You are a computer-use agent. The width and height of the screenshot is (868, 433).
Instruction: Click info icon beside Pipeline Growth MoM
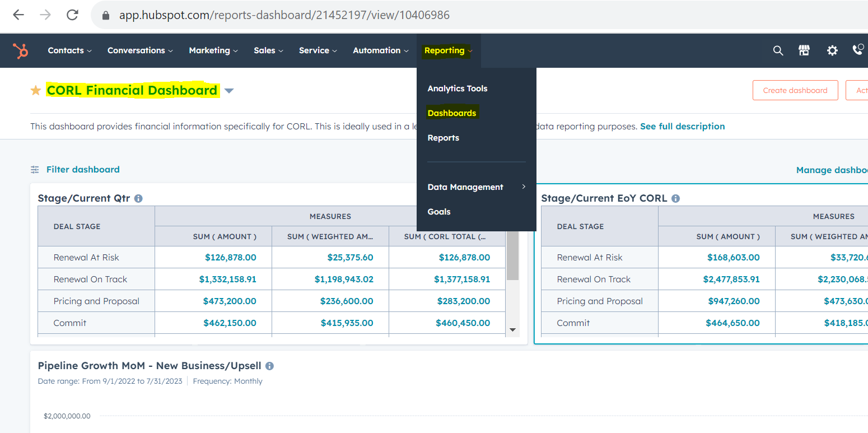(269, 366)
